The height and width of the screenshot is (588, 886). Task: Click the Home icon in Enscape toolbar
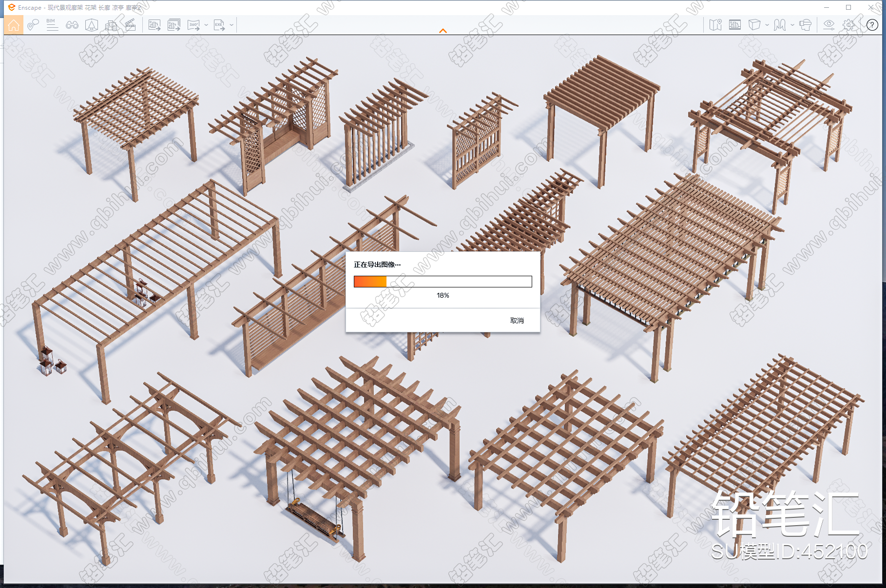pos(14,25)
